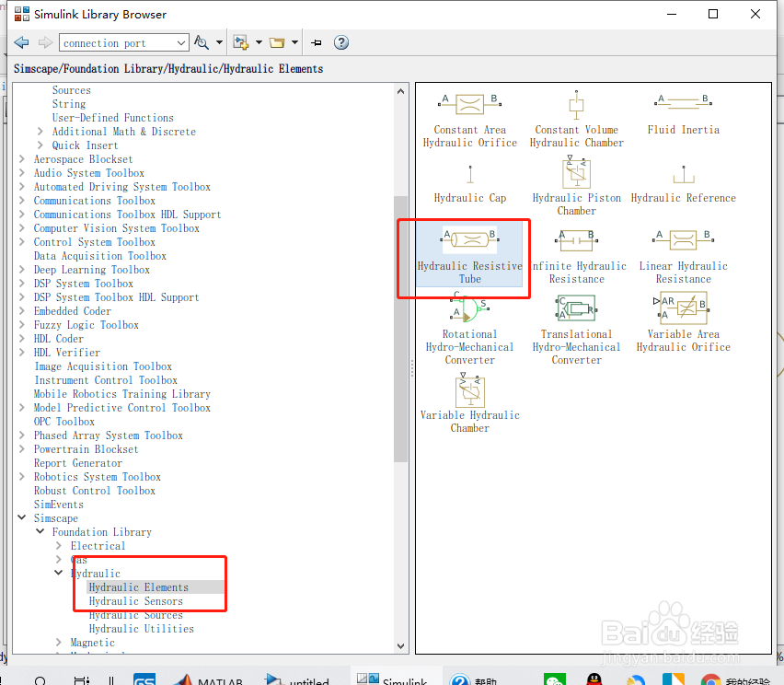
Task: Expand the Magnetic library node
Action: point(59,642)
